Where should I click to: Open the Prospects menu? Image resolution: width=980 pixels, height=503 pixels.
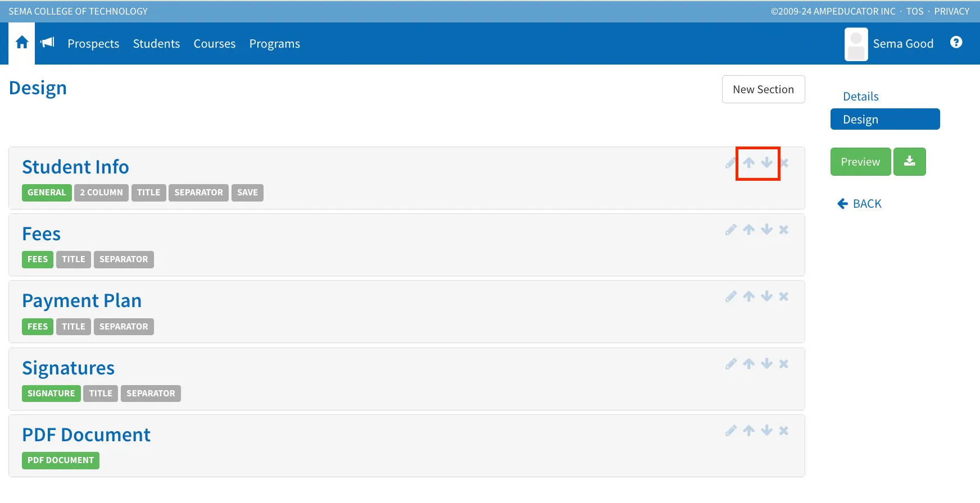coord(93,44)
